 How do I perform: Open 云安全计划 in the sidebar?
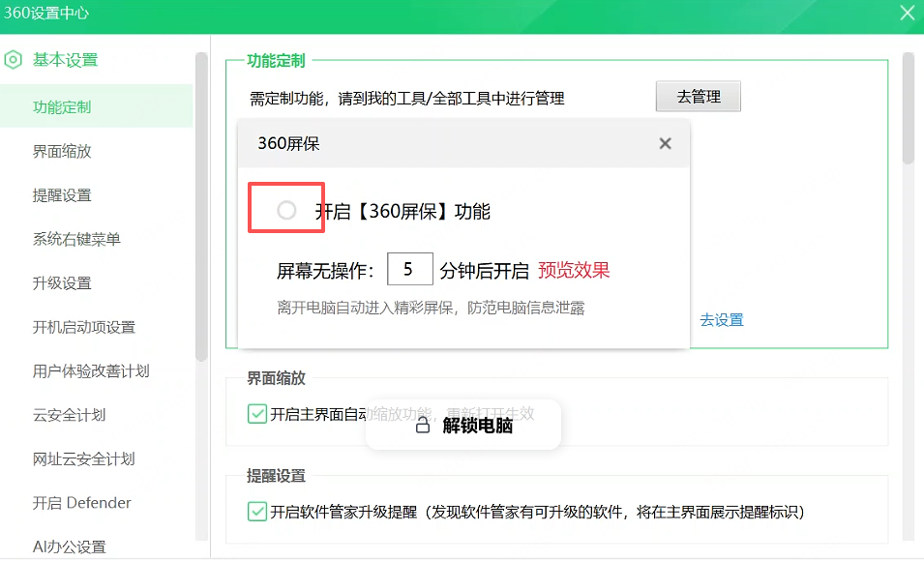click(69, 415)
